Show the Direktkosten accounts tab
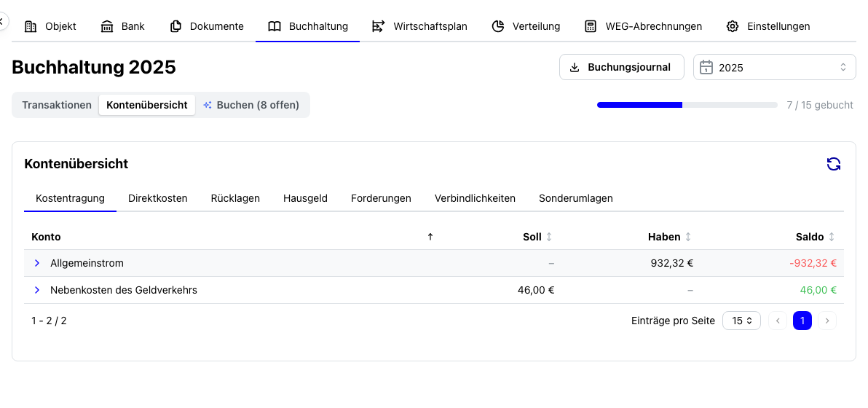The image size is (868, 408). [158, 198]
